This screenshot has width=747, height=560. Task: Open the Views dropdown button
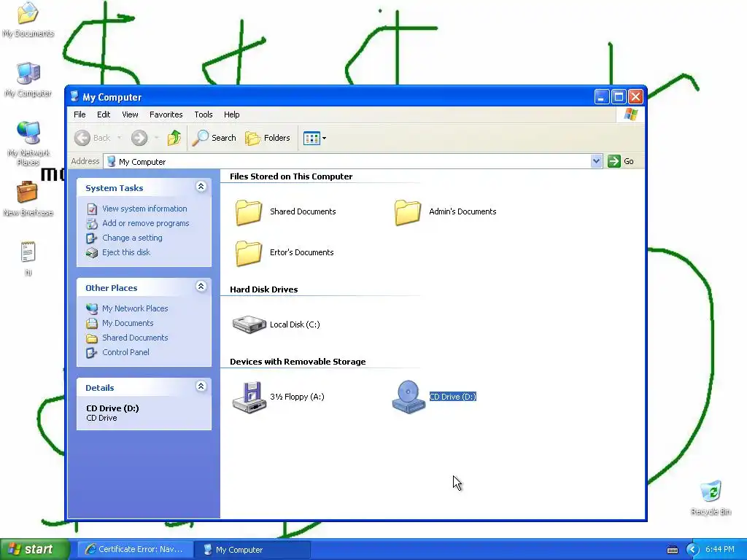click(x=315, y=138)
